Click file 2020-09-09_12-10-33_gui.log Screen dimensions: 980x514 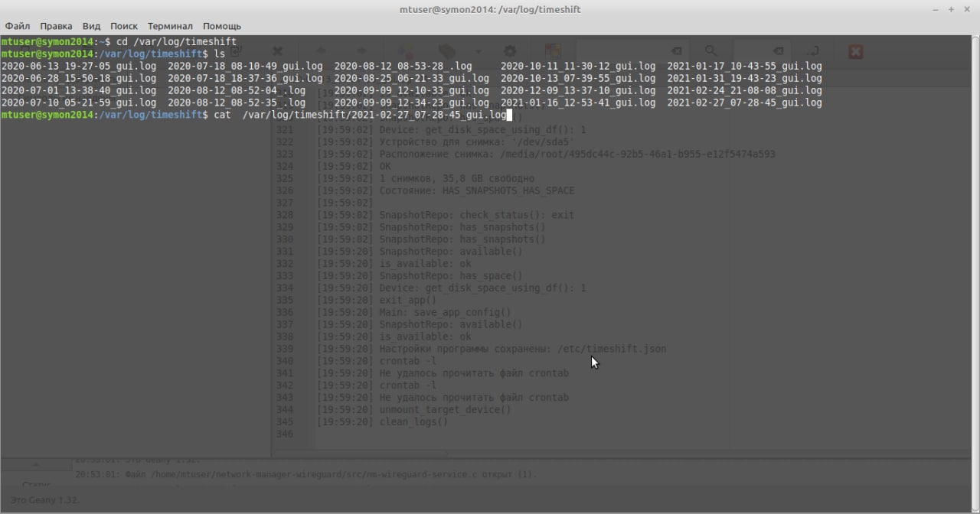point(412,90)
